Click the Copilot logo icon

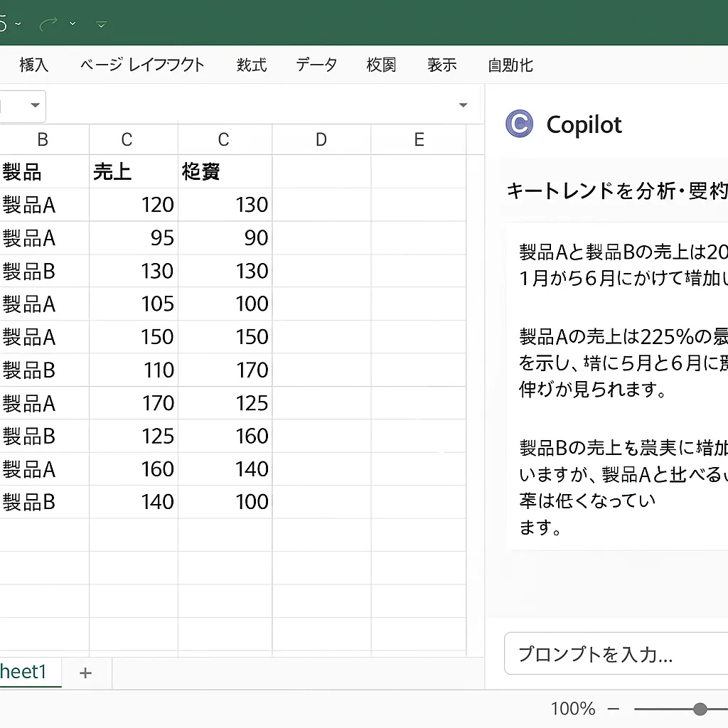[519, 124]
